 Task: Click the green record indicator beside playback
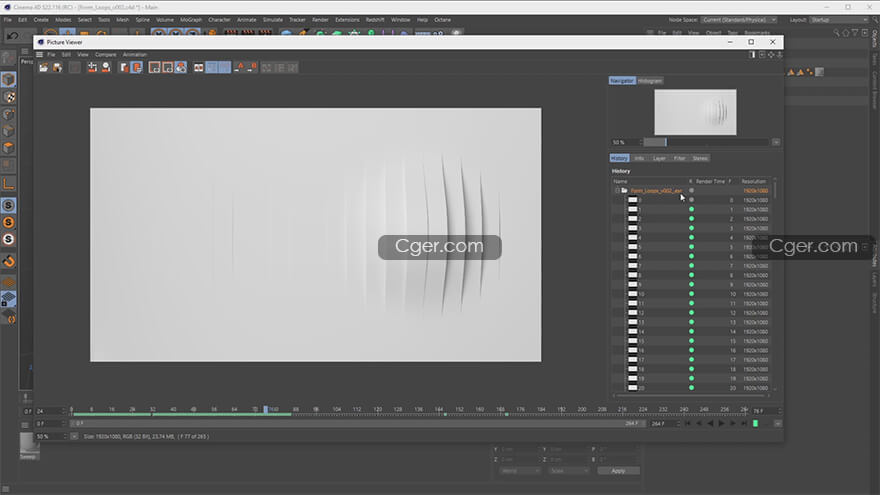click(755, 424)
